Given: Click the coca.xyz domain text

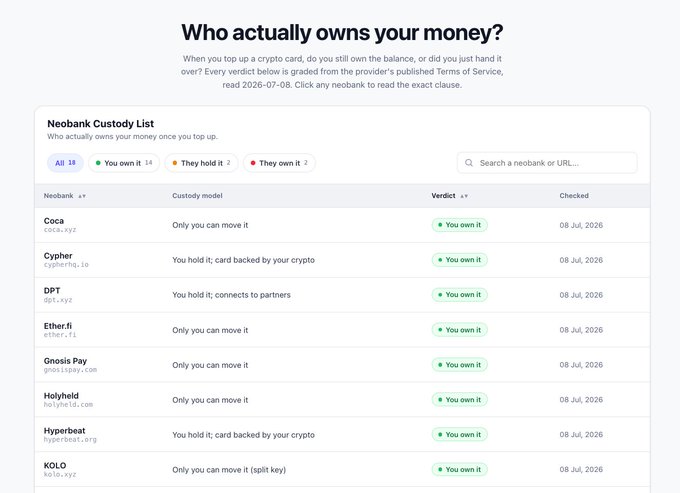Looking at the screenshot, I should point(60,230).
